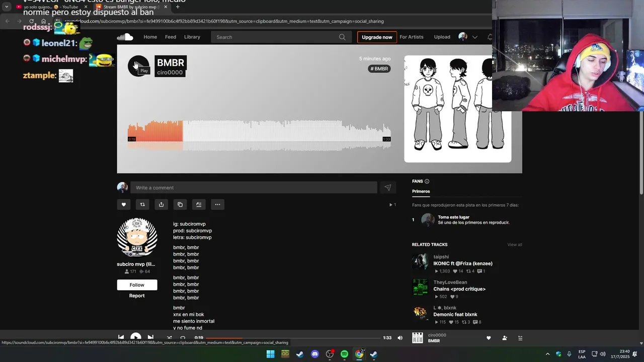This screenshot has width=644, height=362.
Task: Click View all related tracks
Action: click(515, 245)
